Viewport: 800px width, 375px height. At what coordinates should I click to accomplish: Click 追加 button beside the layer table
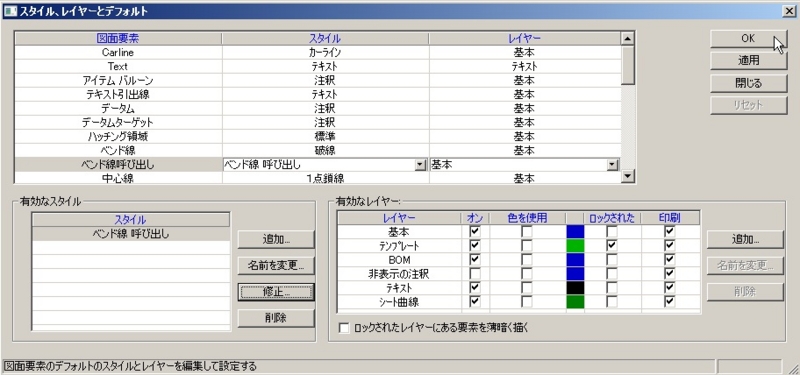pos(745,239)
